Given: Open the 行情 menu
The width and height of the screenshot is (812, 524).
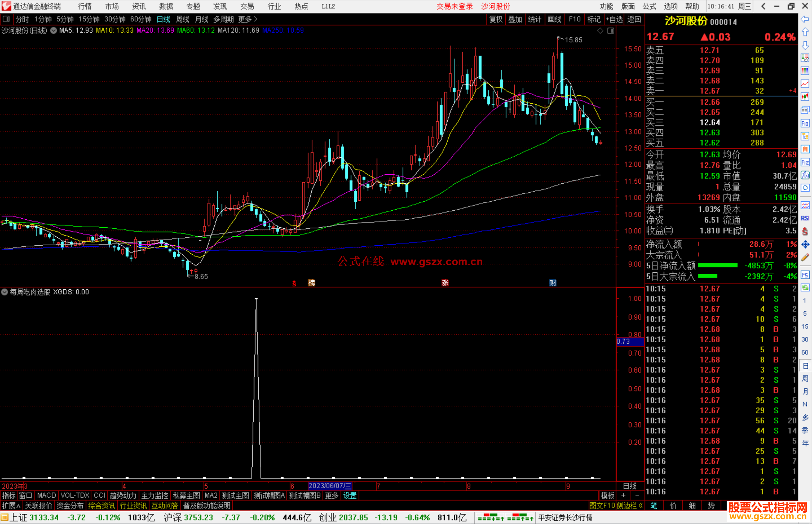Looking at the screenshot, I should click(x=85, y=6).
